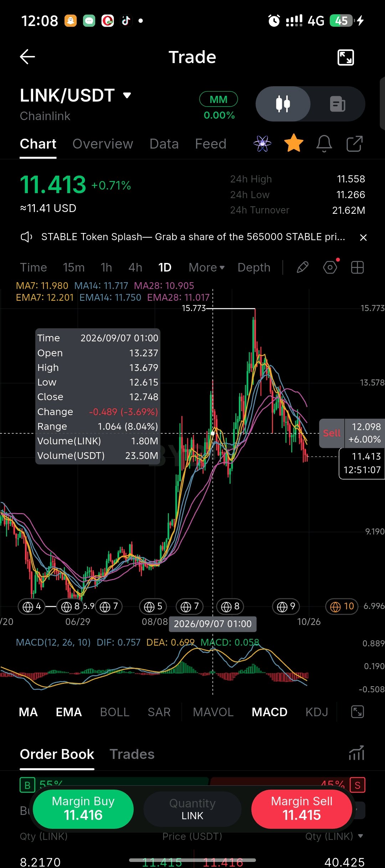
Task: Select the 15m chart interval
Action: pyautogui.click(x=74, y=268)
